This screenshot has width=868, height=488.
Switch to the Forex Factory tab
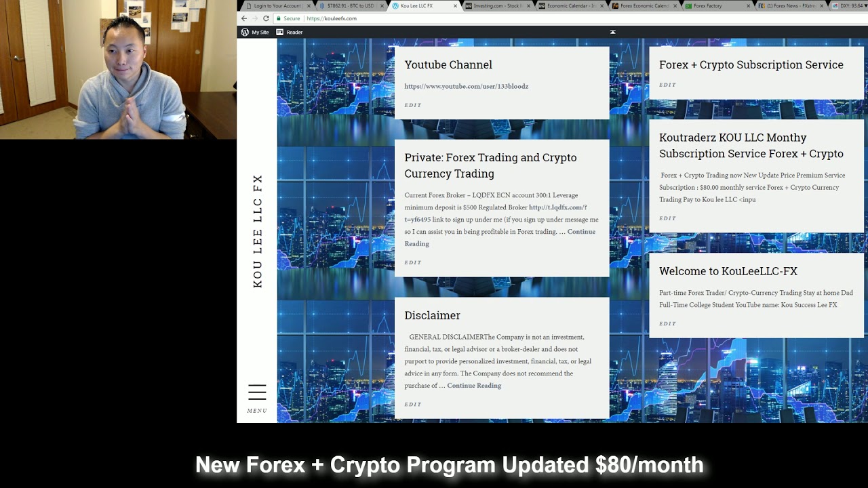[x=717, y=5]
